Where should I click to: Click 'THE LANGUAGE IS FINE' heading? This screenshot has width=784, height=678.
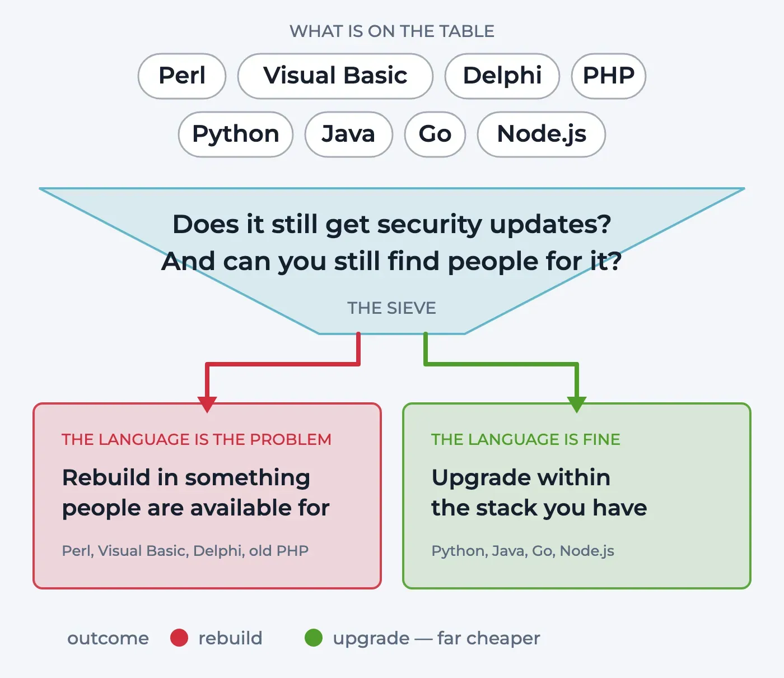(526, 439)
